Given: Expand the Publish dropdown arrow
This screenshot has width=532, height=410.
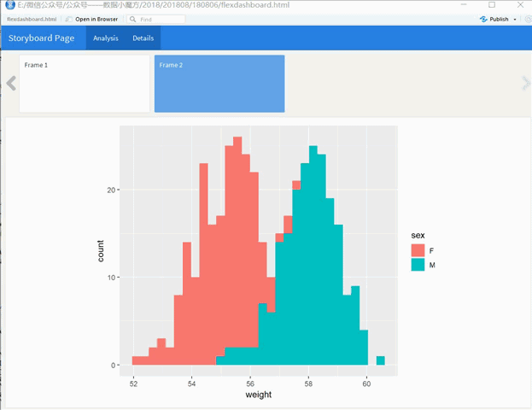Looking at the screenshot, I should [515, 20].
